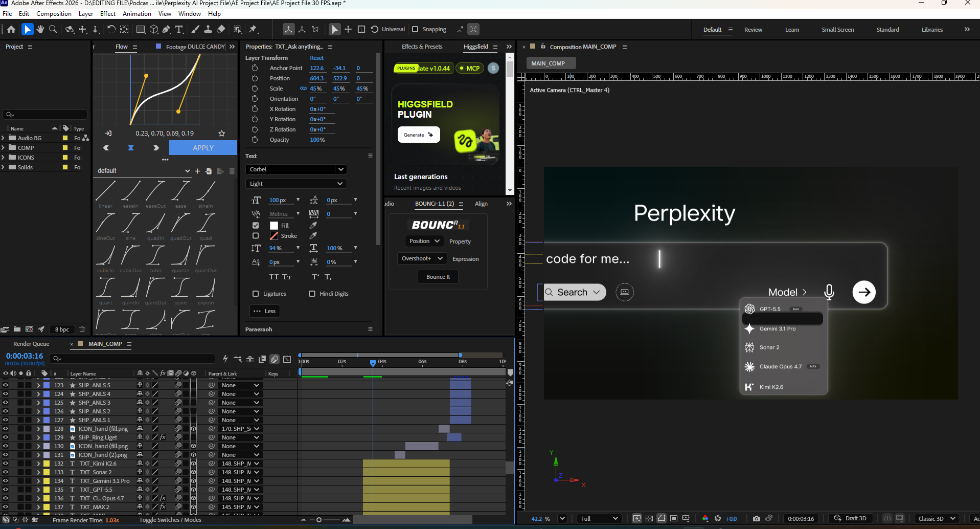Open the Overshoot+ dropdown
980x529 pixels.
click(x=422, y=258)
